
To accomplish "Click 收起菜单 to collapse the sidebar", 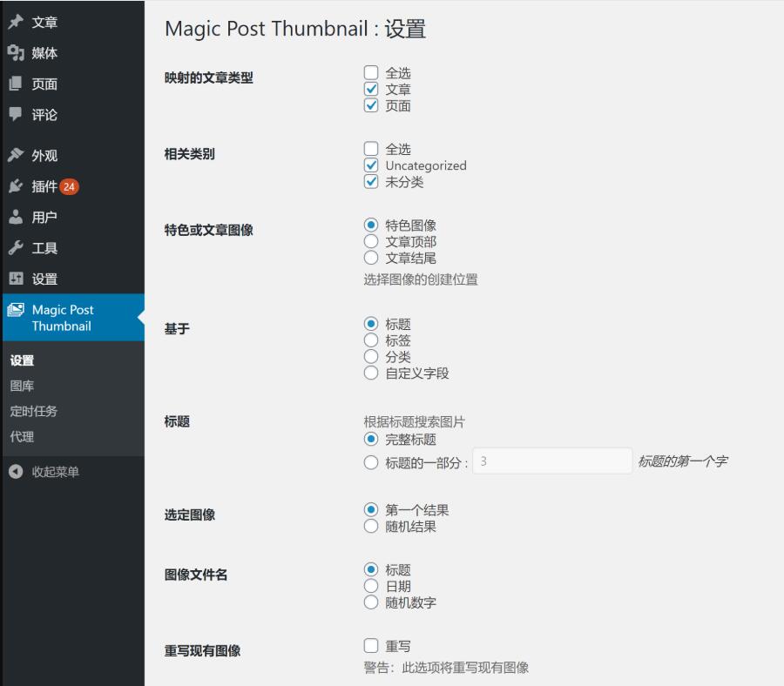I will (55, 472).
